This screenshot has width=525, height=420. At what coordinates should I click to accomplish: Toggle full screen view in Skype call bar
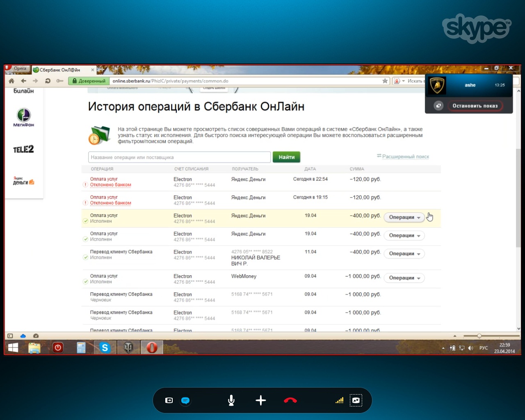(356, 400)
